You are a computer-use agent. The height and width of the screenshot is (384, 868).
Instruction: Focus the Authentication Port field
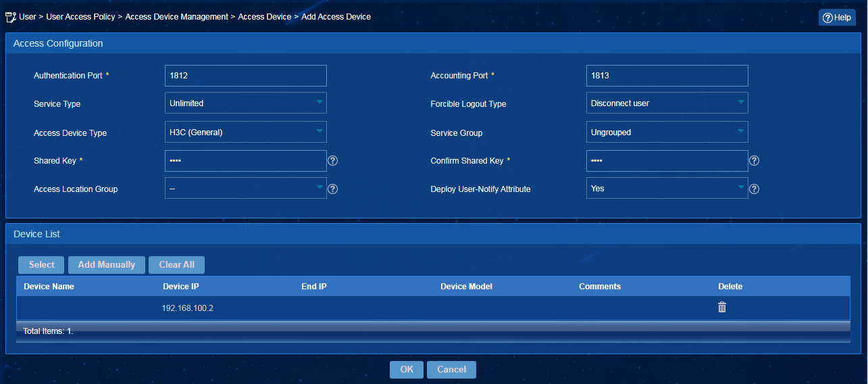[246, 76]
